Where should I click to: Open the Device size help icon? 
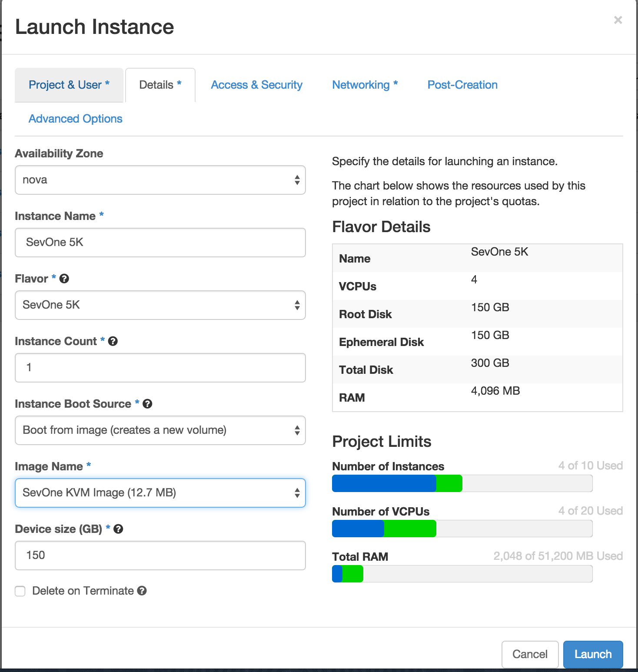(x=118, y=529)
